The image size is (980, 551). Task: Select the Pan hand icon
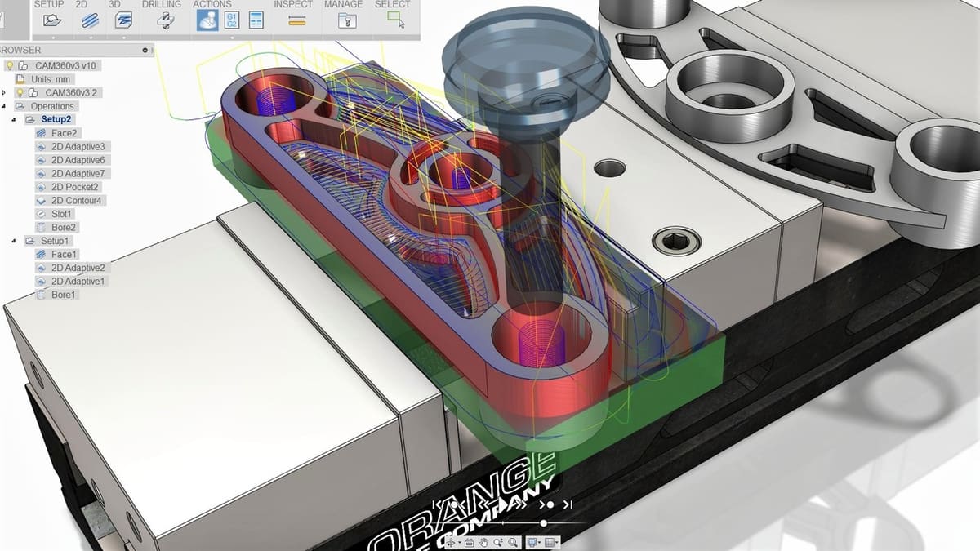[483, 543]
